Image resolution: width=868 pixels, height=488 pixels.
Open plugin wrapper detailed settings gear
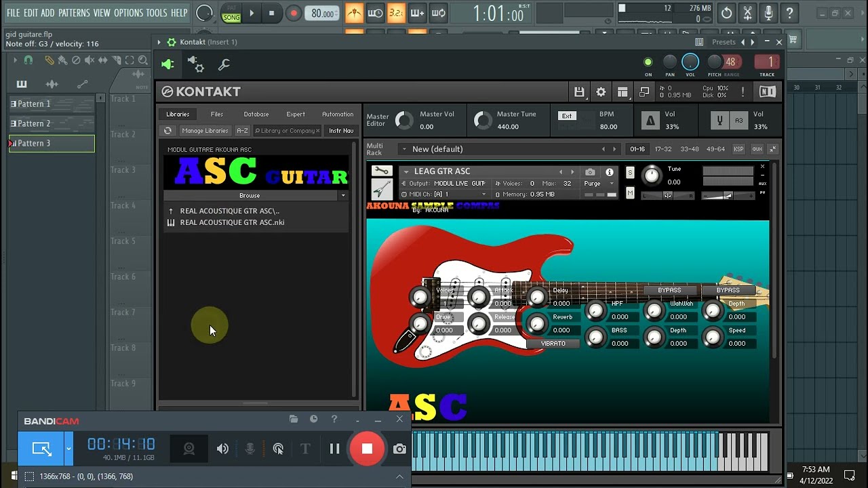[195, 64]
